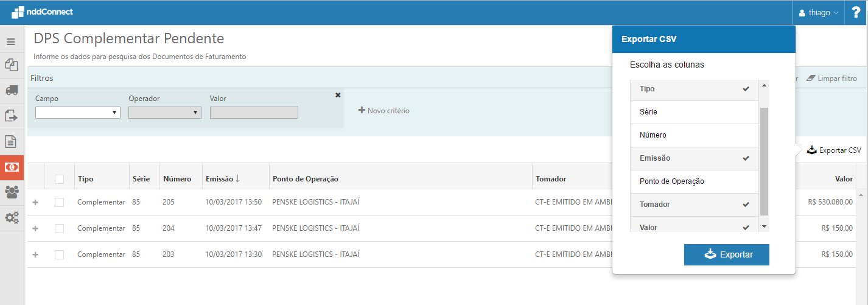Open the settings gears sidebar icon

[12, 217]
